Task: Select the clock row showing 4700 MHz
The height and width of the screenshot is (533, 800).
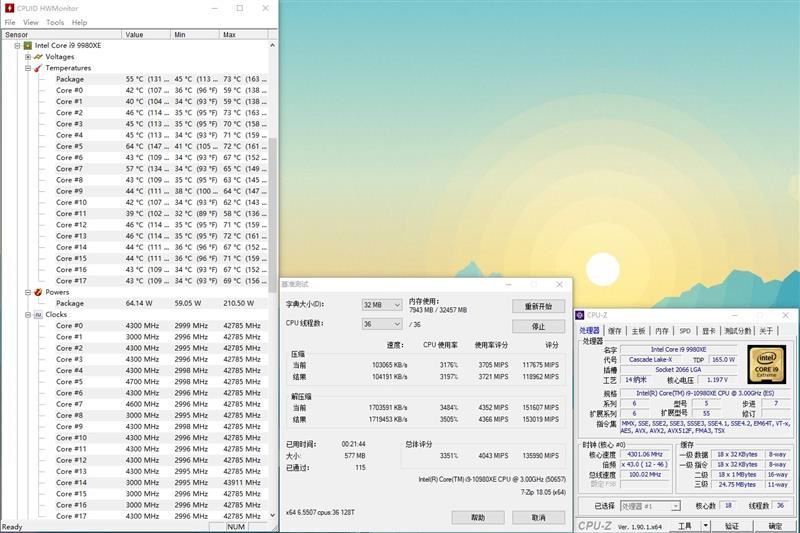Action: point(161,382)
